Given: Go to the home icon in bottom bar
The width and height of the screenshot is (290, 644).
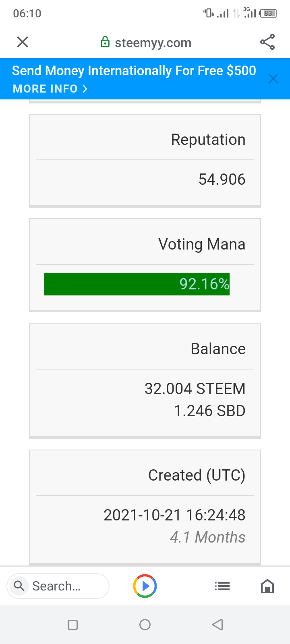Looking at the screenshot, I should click(x=267, y=586).
